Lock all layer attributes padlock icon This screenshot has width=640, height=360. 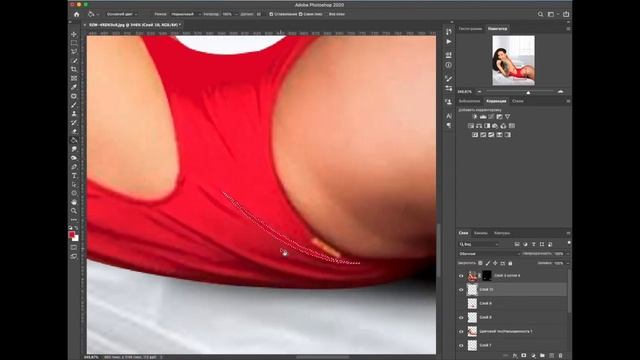(x=510, y=263)
